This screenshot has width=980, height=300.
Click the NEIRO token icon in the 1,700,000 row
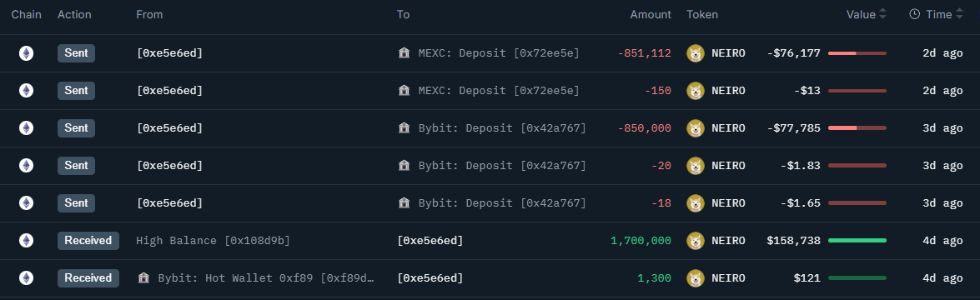point(695,241)
